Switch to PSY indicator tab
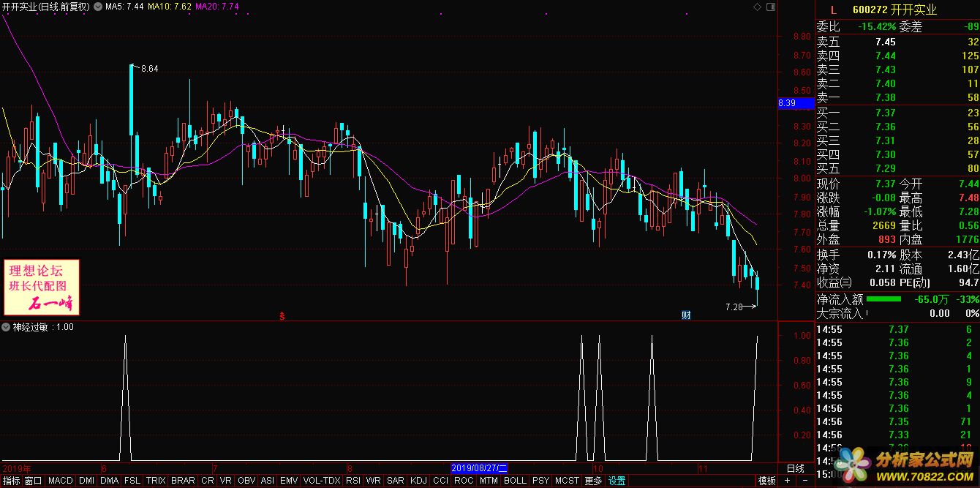Image resolution: width=980 pixels, height=488 pixels. 540,481
